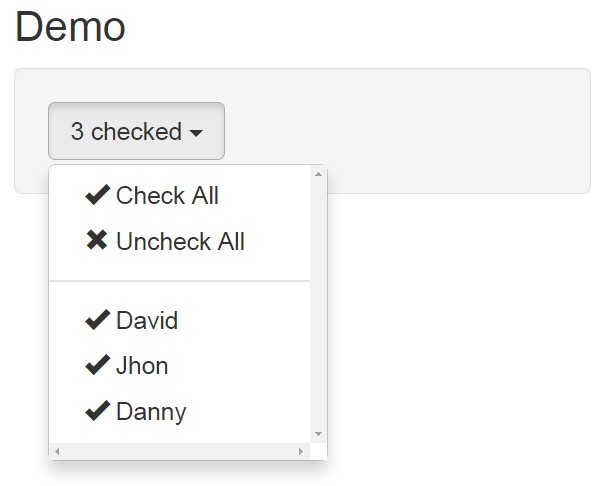Image resolution: width=602 pixels, height=486 pixels.
Task: Click the checkmark icon beside Check All
Action: pyautogui.click(x=97, y=195)
